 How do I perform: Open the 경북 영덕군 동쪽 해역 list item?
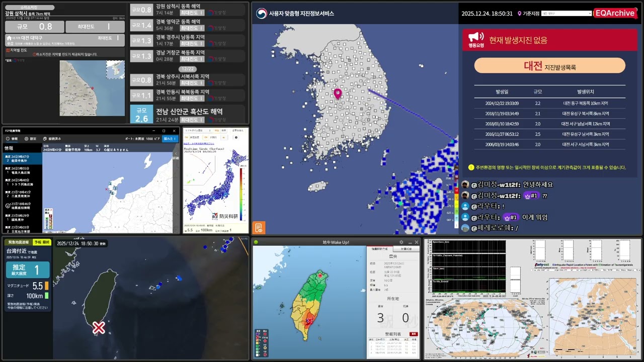[188, 25]
